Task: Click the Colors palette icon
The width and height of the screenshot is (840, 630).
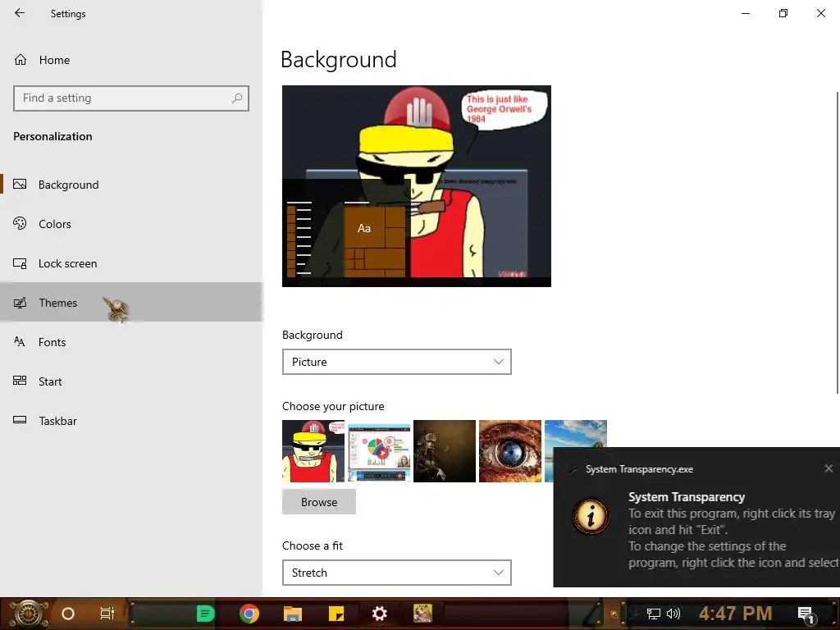Action: [20, 223]
